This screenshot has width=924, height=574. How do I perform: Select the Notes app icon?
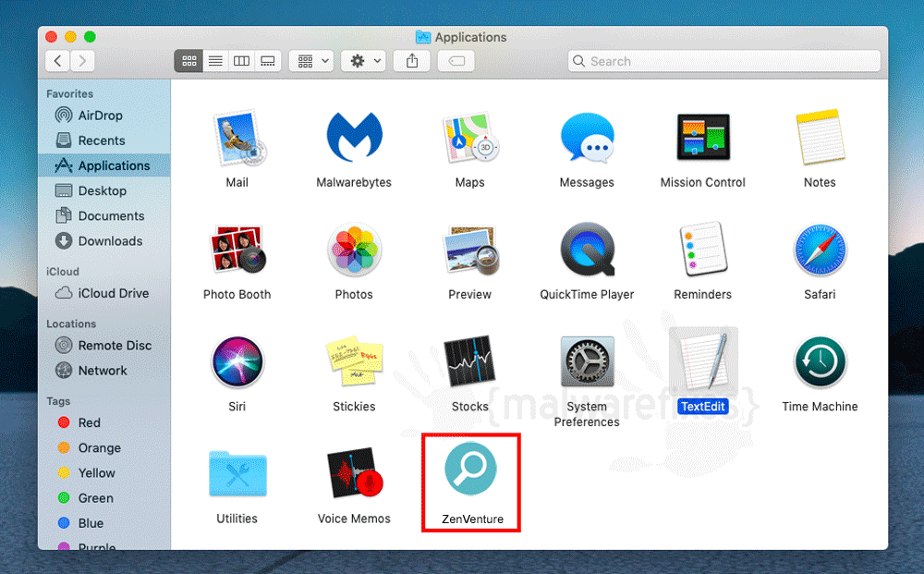(820, 138)
